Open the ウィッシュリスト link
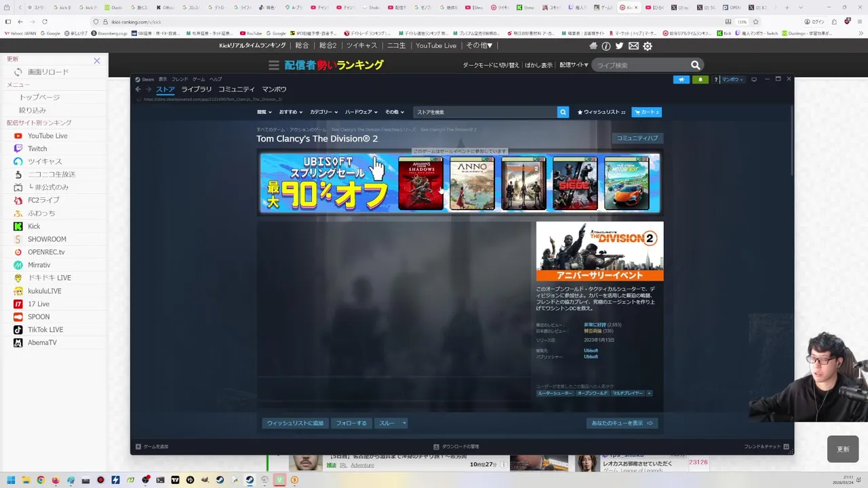This screenshot has height=488, width=868. (x=601, y=112)
